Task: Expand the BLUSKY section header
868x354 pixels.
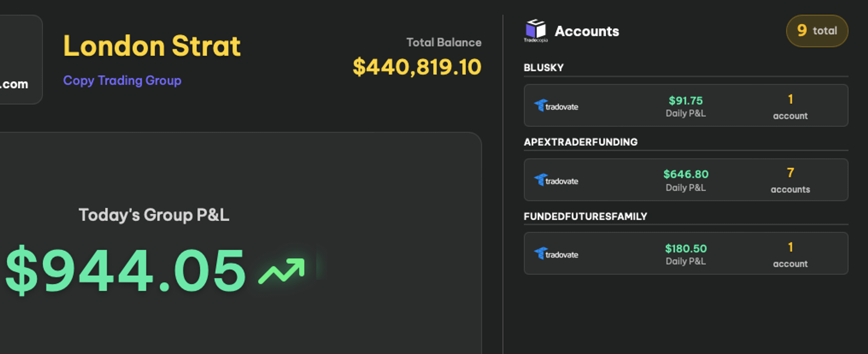Action: [x=544, y=68]
